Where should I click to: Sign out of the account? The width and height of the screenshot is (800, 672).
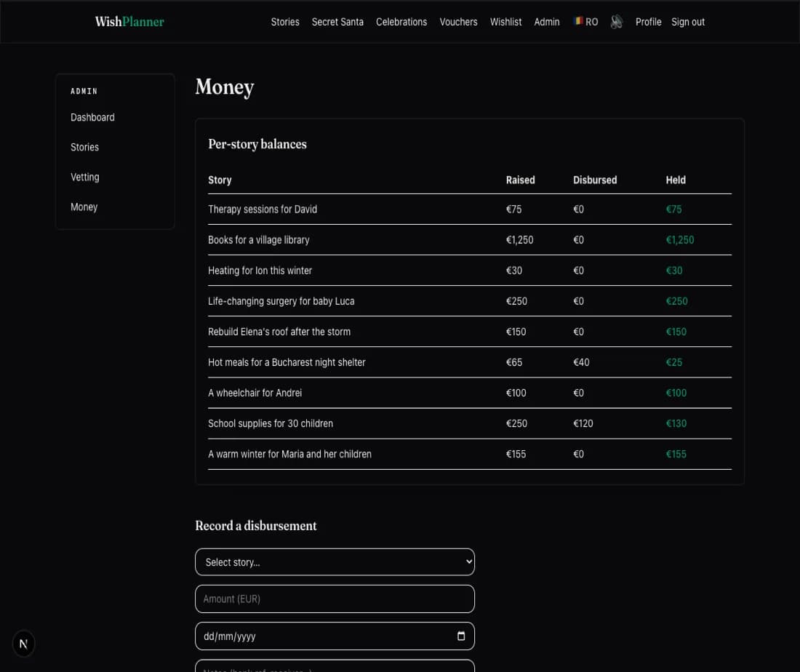688,22
